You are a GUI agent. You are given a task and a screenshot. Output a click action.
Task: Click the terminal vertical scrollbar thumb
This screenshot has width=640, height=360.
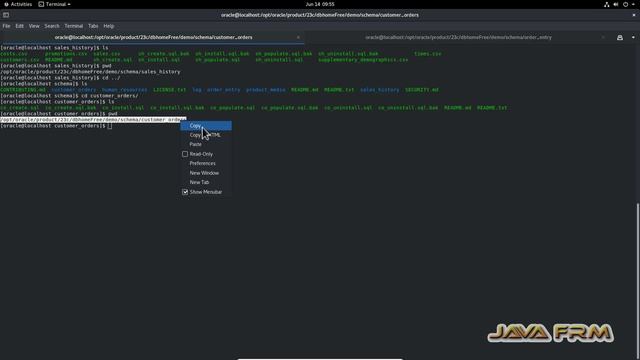638,281
